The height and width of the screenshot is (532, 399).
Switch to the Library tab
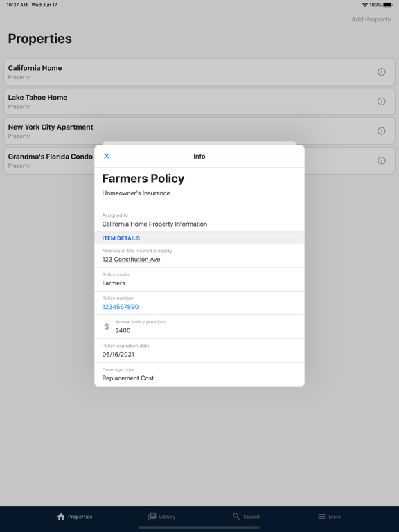[162, 516]
